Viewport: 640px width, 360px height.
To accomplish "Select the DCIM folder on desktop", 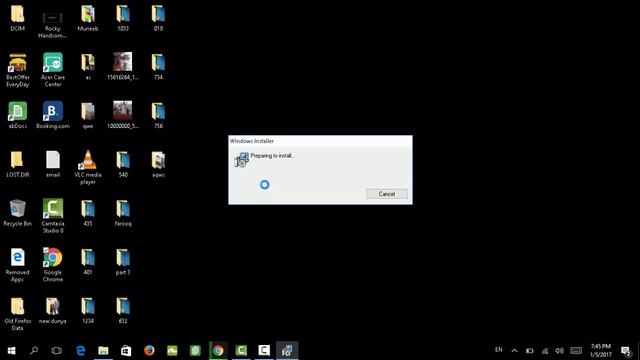I will tap(18, 18).
